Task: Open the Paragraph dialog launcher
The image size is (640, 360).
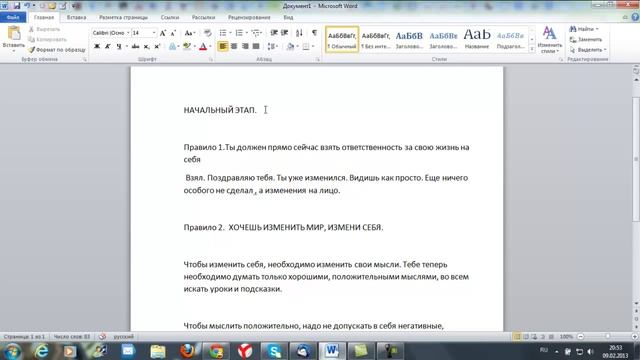Action: click(318, 60)
